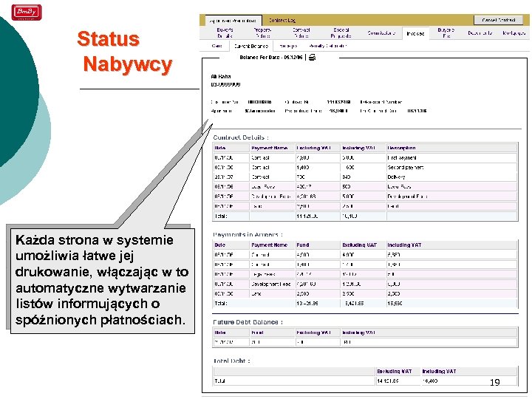Select the Invoices tab
Screen dimensions: 532x399
415,33
